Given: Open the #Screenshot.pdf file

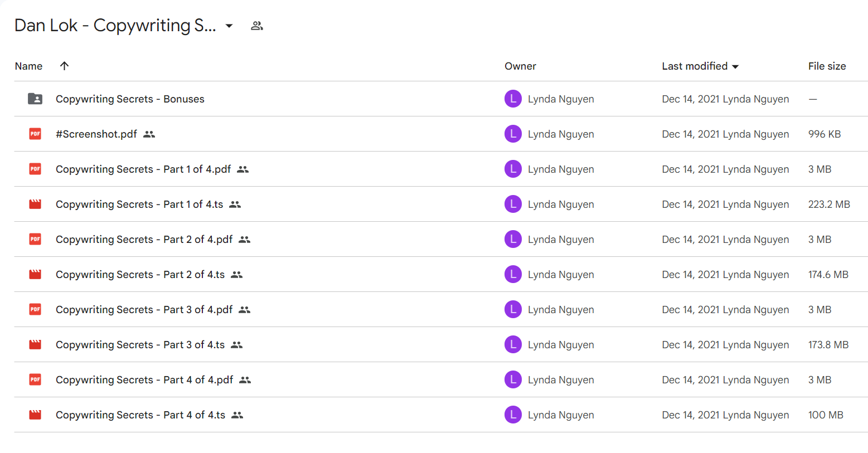Looking at the screenshot, I should pyautogui.click(x=96, y=134).
